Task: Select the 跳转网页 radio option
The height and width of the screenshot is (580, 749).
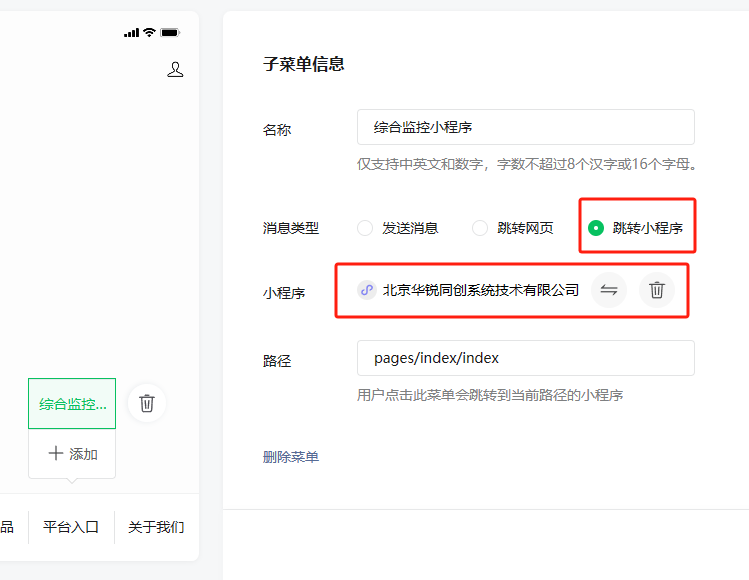Action: [480, 228]
